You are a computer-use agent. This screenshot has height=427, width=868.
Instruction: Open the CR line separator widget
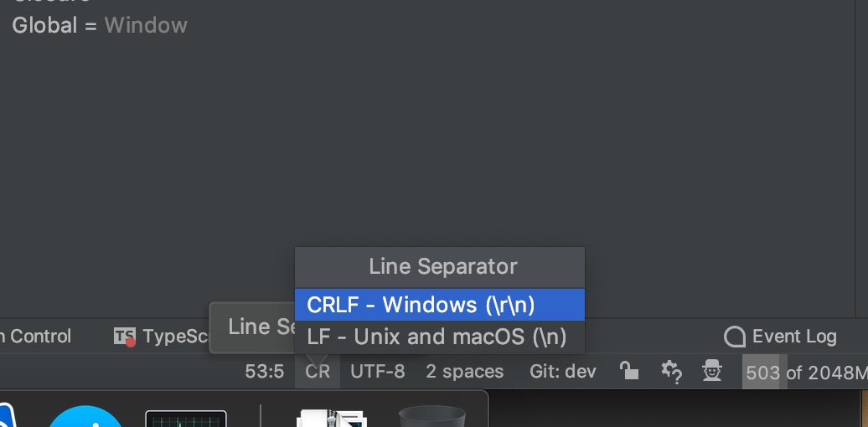click(x=318, y=372)
